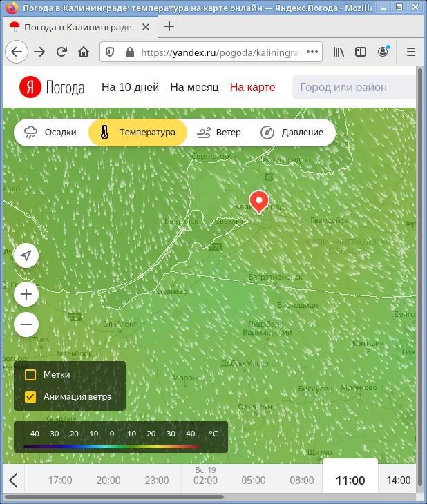427x504 pixels.
Task: Click the Бартошице map label
Action: click(x=297, y=305)
